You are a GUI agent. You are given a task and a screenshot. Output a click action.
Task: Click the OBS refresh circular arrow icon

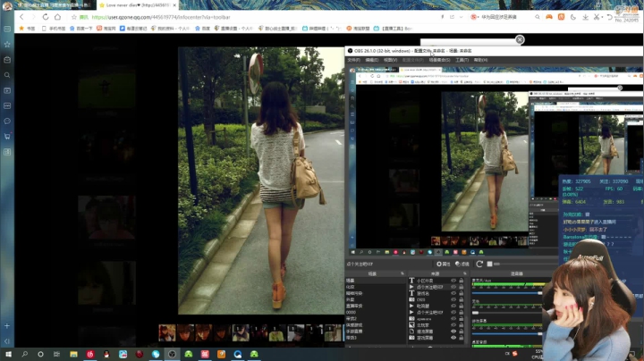481,264
